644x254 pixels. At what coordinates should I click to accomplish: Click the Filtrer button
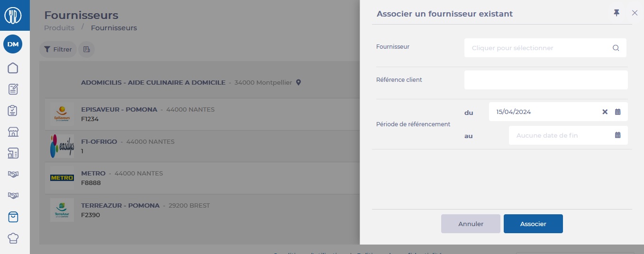[x=58, y=49]
